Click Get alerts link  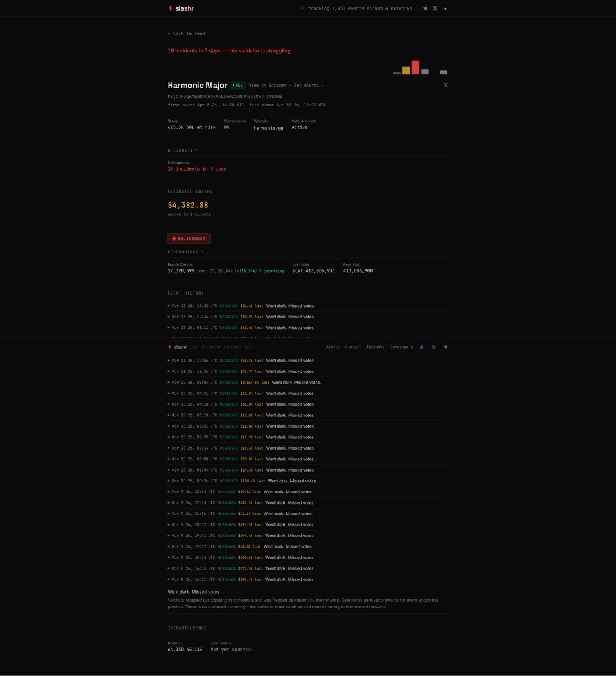click(x=309, y=86)
